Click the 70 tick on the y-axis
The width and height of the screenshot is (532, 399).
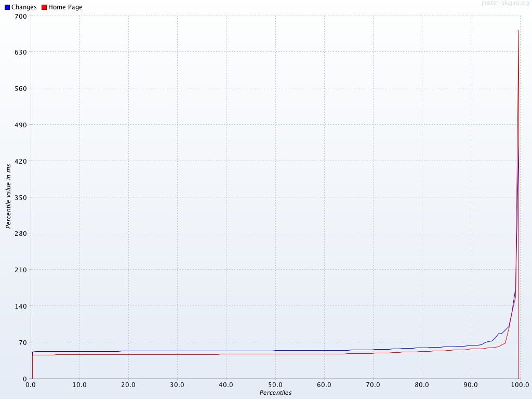click(22, 342)
